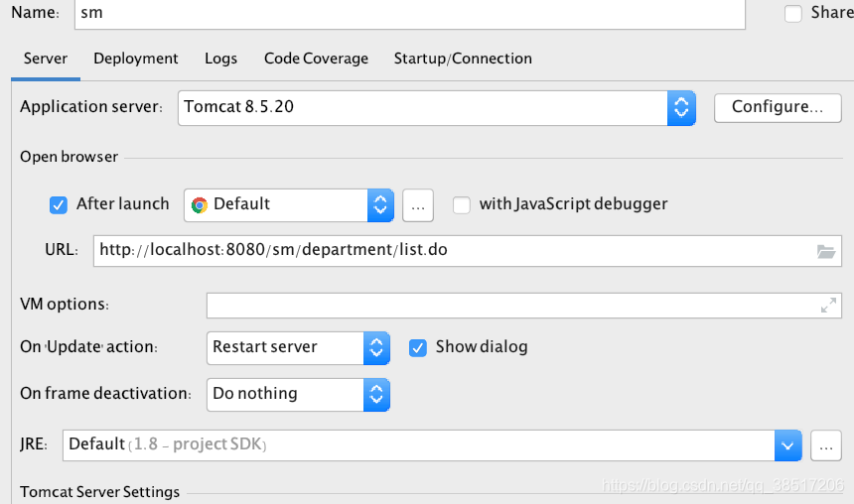Open the Code Coverage tab

click(x=316, y=59)
